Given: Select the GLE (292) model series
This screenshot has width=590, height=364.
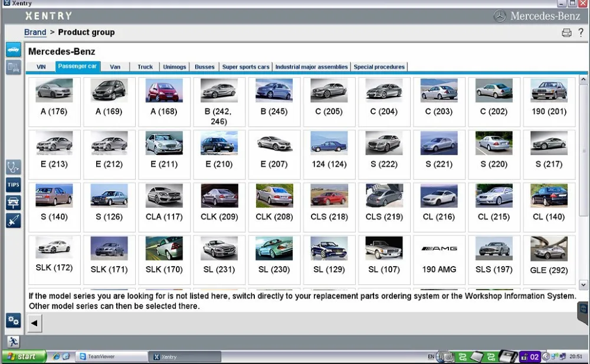Looking at the screenshot, I should click(x=549, y=260).
